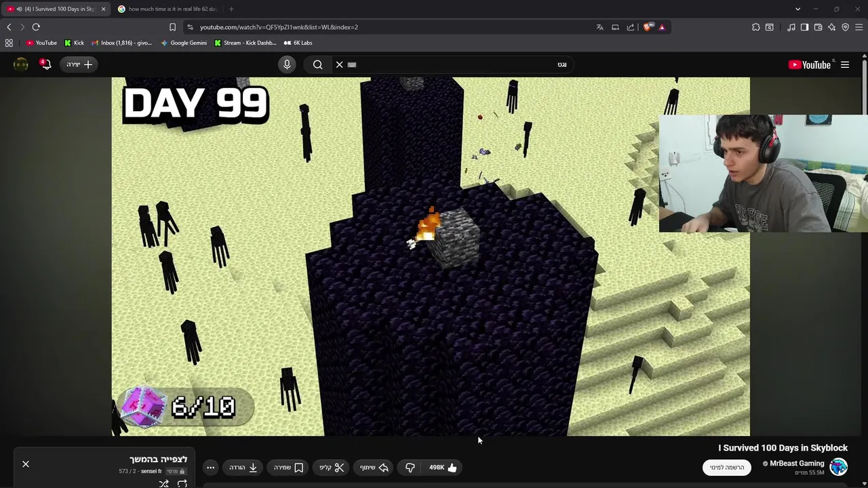Go back in browser history
Screen dimensions: 868x488
pos(9,27)
